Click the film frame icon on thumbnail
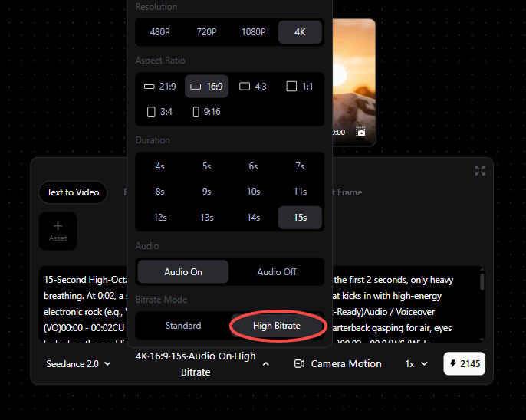 pyautogui.click(x=360, y=132)
